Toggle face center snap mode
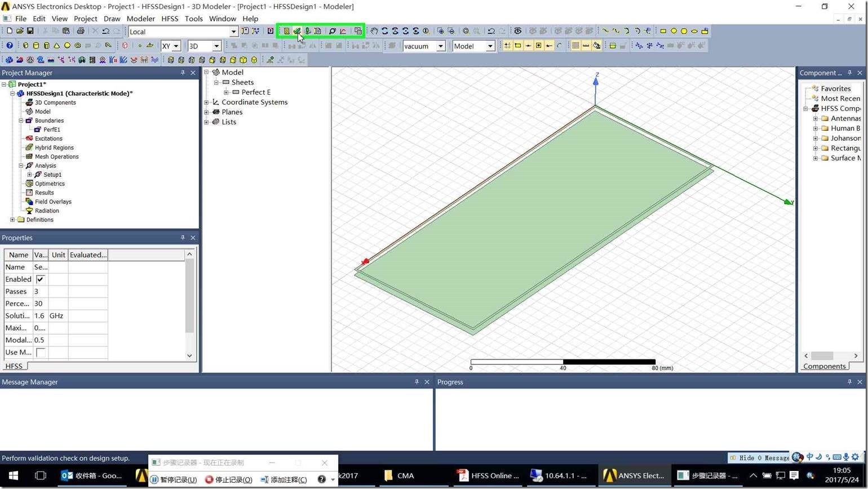The image size is (868, 489). 538,46
